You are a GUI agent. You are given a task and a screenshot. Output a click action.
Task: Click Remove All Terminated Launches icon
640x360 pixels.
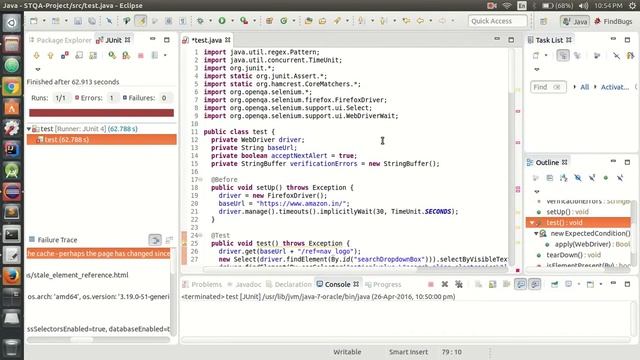459,284
